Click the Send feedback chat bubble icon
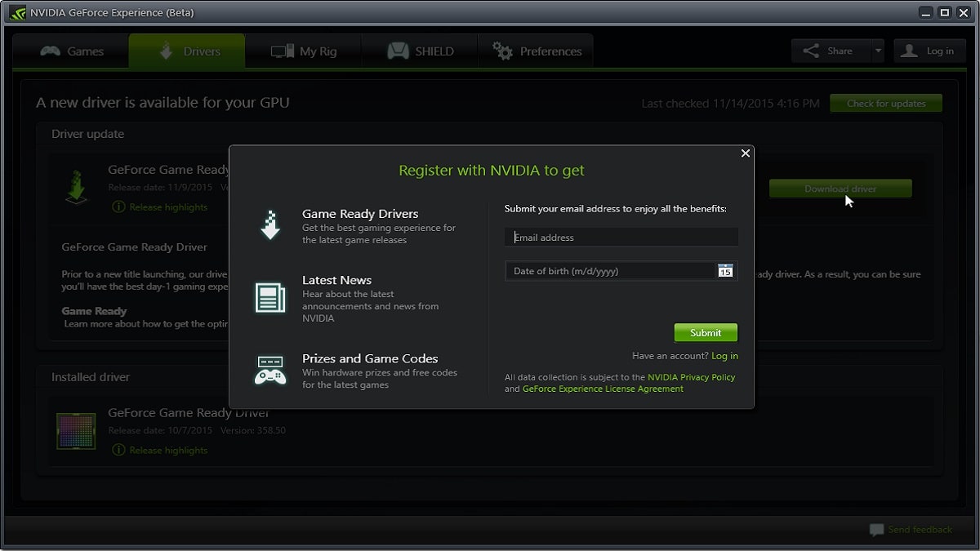980x551 pixels. click(877, 530)
